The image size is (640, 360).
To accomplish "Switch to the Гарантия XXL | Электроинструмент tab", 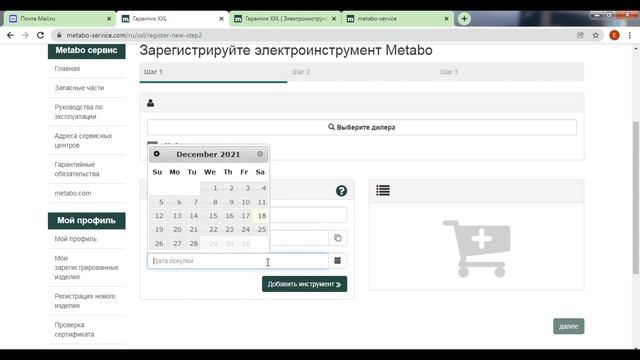I will (x=285, y=19).
